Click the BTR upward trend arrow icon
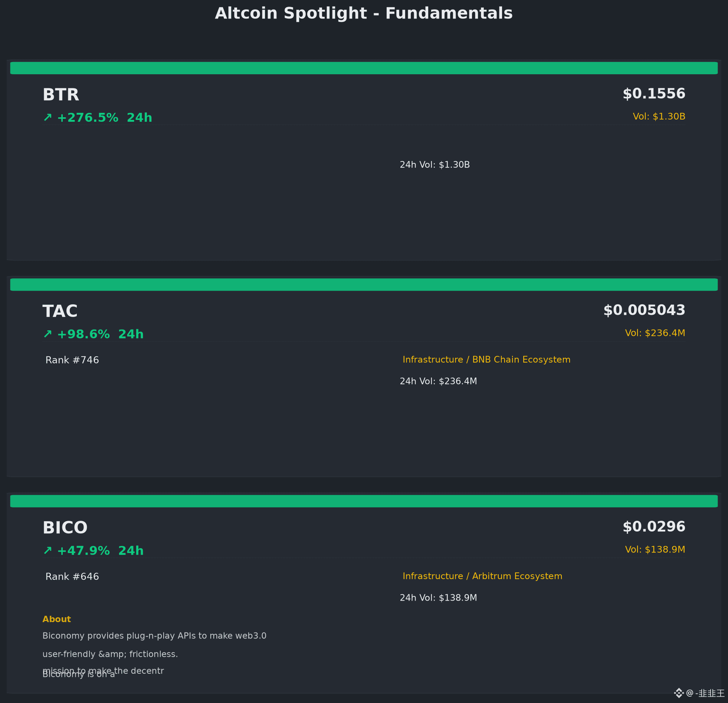The height and width of the screenshot is (703, 728). click(47, 118)
